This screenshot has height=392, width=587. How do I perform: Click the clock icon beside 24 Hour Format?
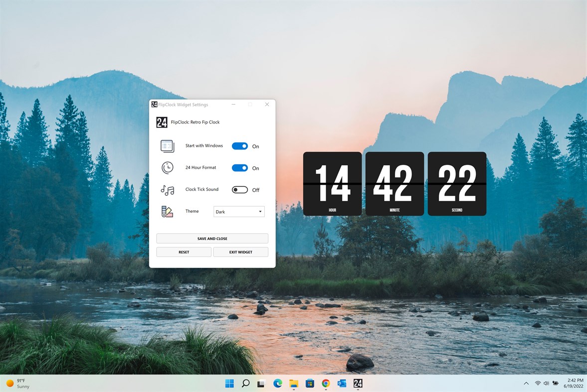coord(167,168)
